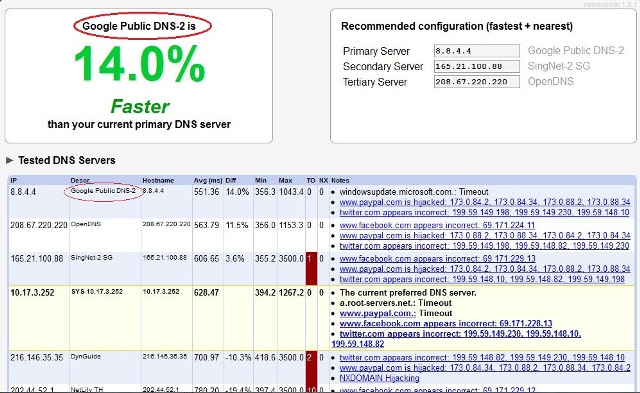Image resolution: width=640 pixels, height=393 pixels.
Task: Click the NX column header
Action: tap(323, 180)
